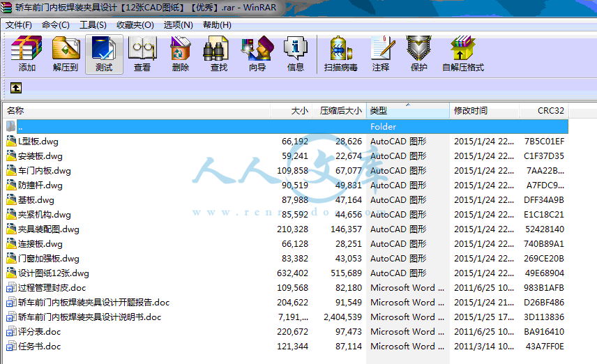Click CRC32 value 52428140
This screenshot has width=597, height=364.
pos(545,229)
